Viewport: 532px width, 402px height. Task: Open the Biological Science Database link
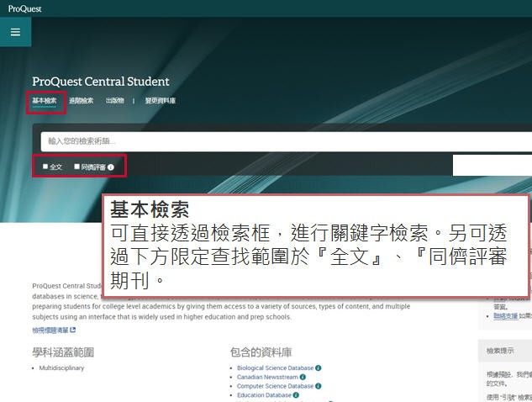pyautogui.click(x=275, y=368)
